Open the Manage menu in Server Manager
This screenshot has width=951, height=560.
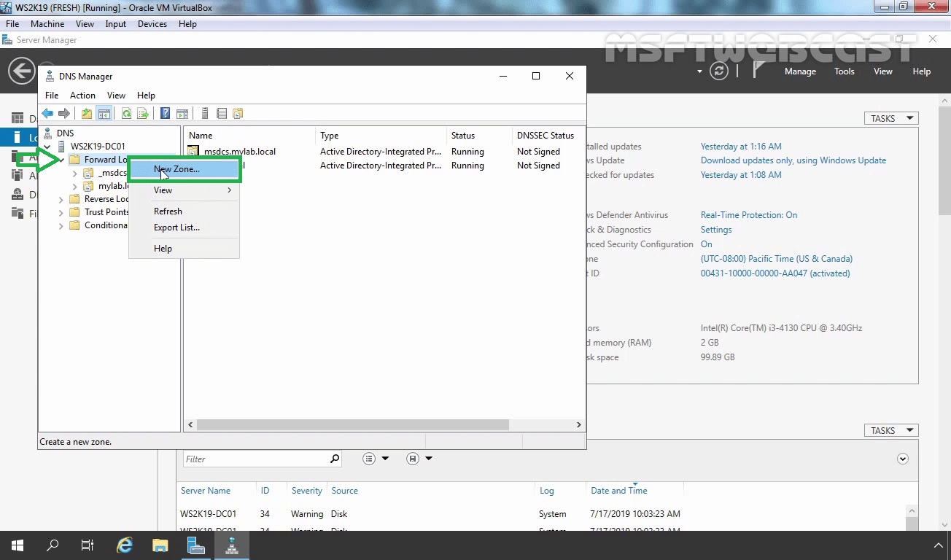click(800, 71)
